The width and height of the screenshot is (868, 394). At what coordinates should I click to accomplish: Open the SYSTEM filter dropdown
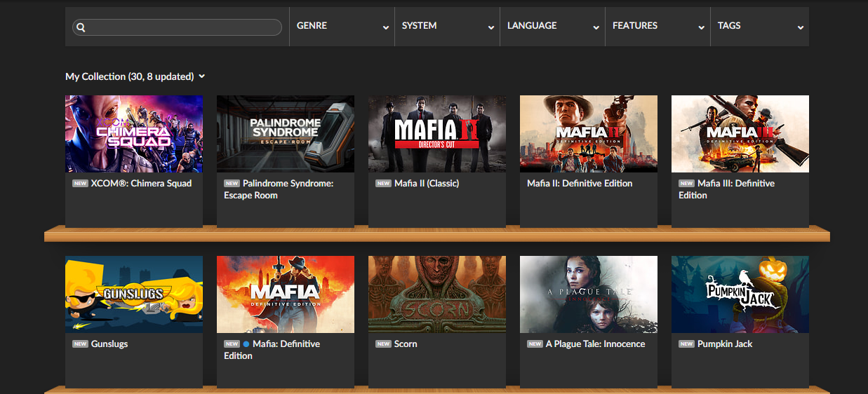448,27
